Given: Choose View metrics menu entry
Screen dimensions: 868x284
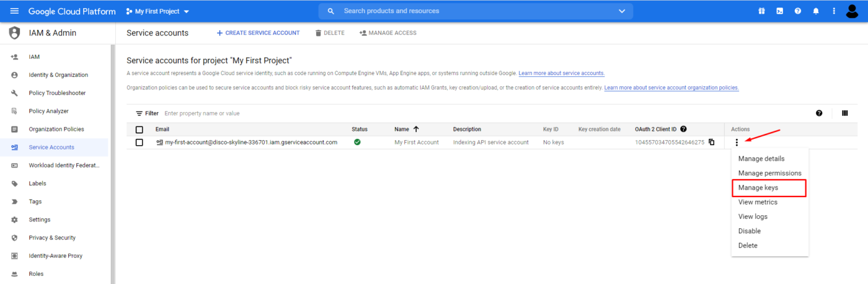Looking at the screenshot, I should [x=770, y=202].
